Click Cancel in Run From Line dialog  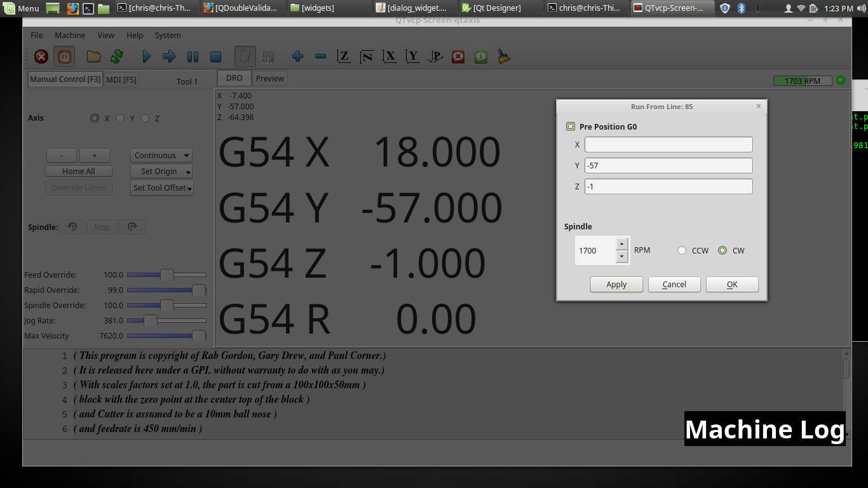tap(674, 284)
